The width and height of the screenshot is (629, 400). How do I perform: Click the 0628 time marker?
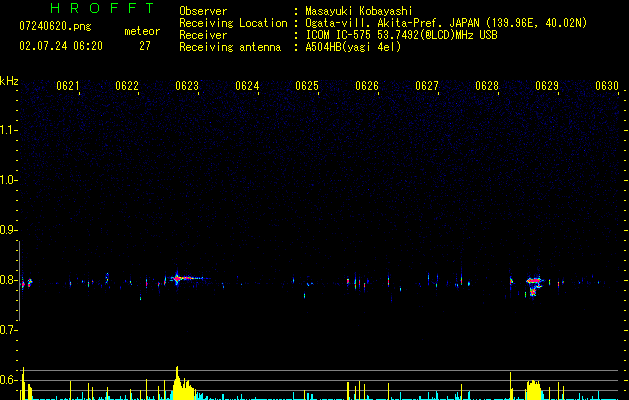(x=487, y=85)
